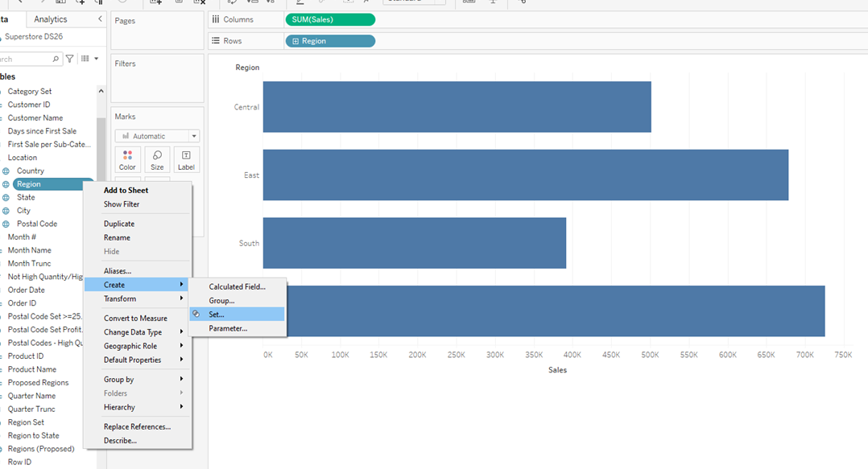Select the Product Name field
The image size is (868, 469).
click(x=32, y=369)
